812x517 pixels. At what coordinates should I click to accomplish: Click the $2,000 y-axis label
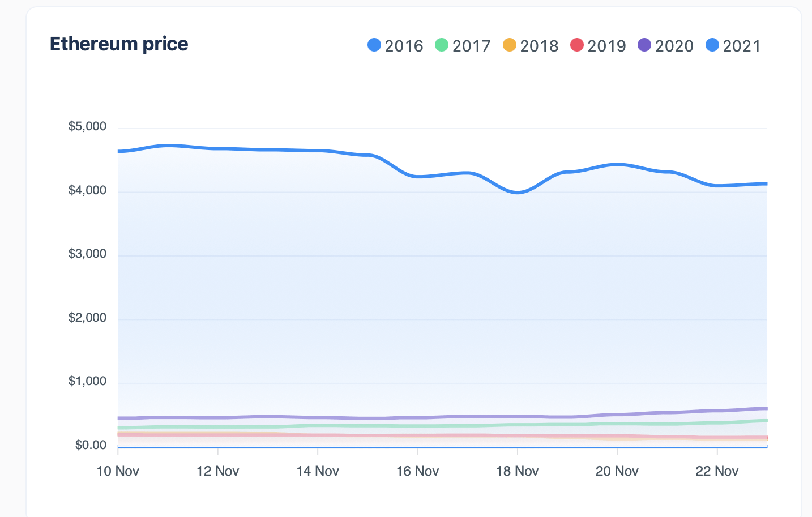87,318
